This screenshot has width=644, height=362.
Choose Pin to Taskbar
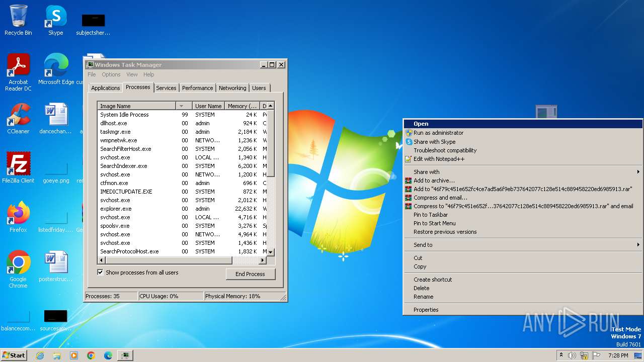[x=523, y=215]
